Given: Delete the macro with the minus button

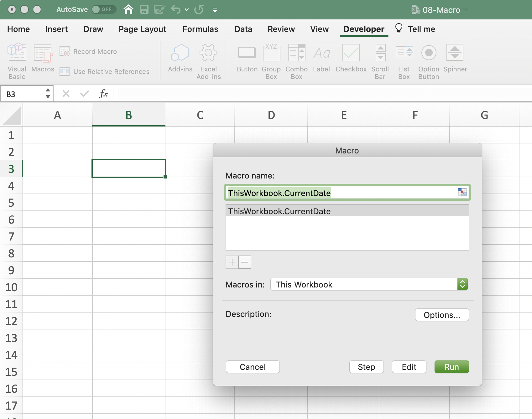Looking at the screenshot, I should (x=245, y=262).
